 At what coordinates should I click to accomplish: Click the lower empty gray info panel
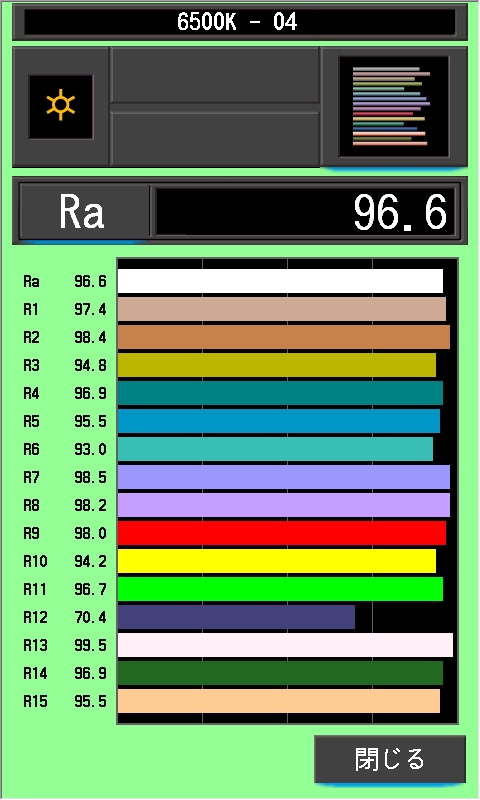point(215,138)
